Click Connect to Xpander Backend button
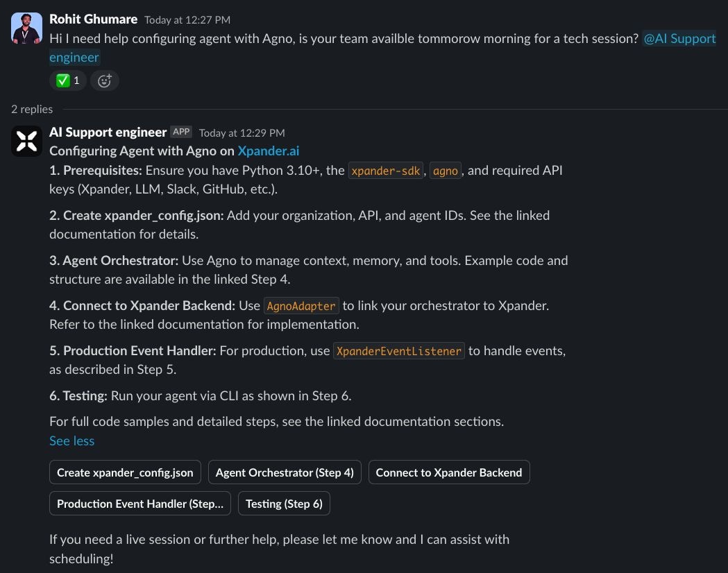This screenshot has height=573, width=728. tap(449, 472)
